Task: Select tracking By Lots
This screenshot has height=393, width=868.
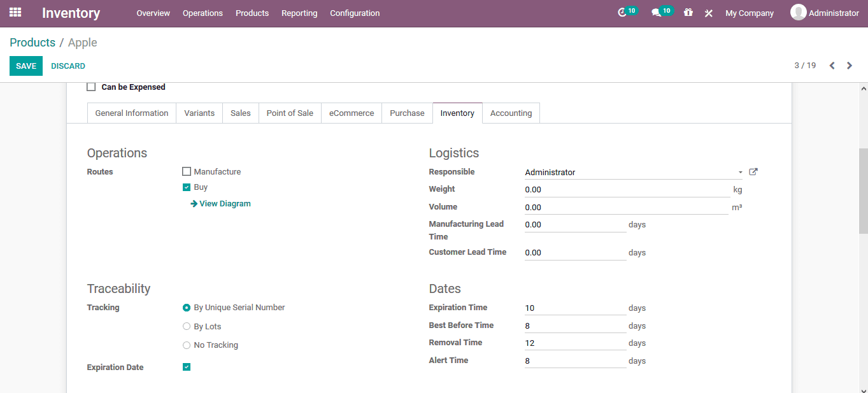Action: tap(187, 326)
